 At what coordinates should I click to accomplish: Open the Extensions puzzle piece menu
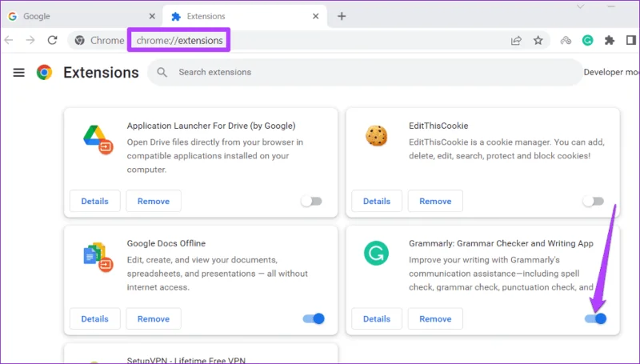pos(610,40)
